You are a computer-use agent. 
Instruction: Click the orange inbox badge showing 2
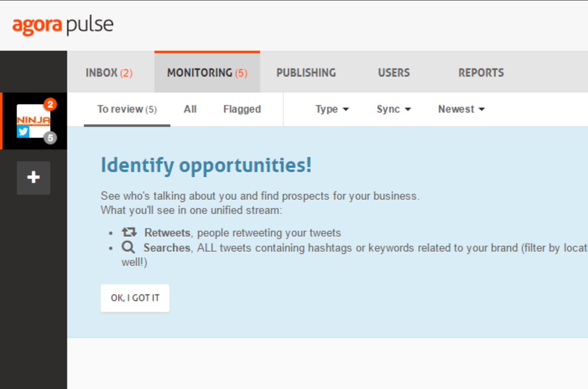tap(50, 104)
